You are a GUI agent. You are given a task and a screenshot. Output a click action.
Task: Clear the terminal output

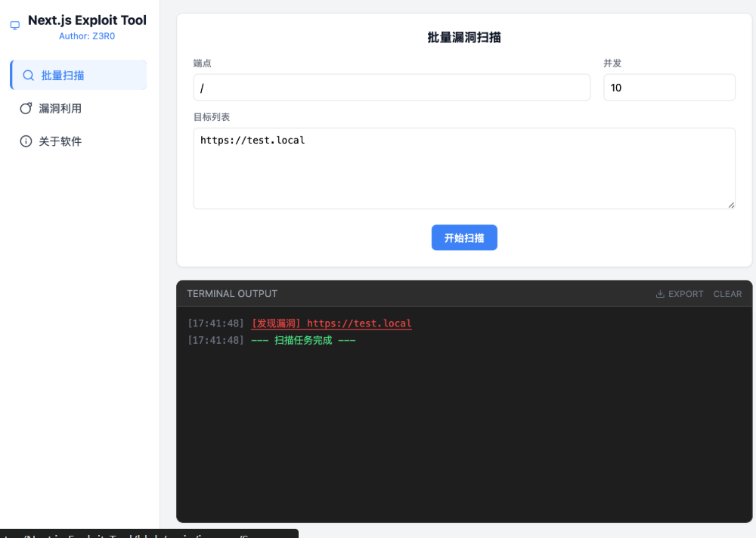727,294
